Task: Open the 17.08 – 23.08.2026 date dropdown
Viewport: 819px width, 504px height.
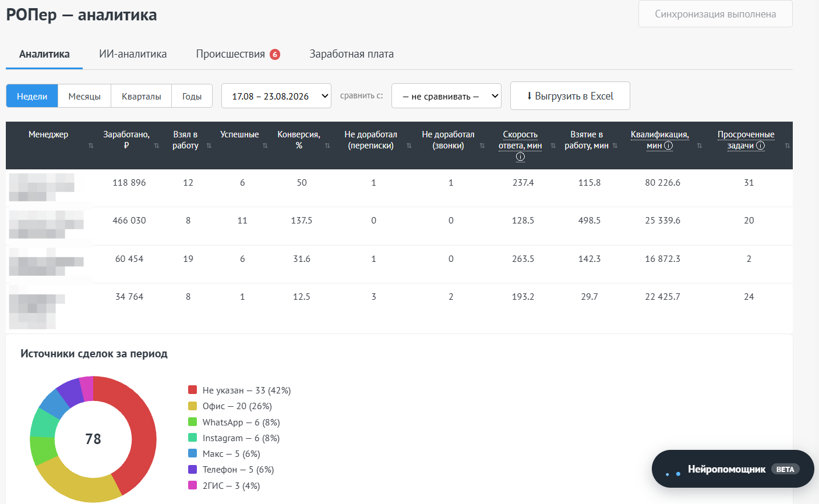Action: point(276,96)
